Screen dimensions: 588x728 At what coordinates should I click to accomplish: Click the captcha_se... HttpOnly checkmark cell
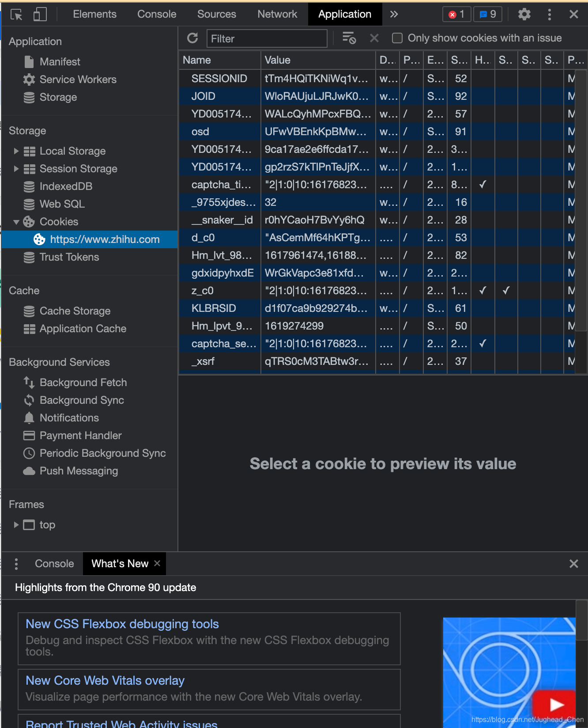(x=483, y=344)
